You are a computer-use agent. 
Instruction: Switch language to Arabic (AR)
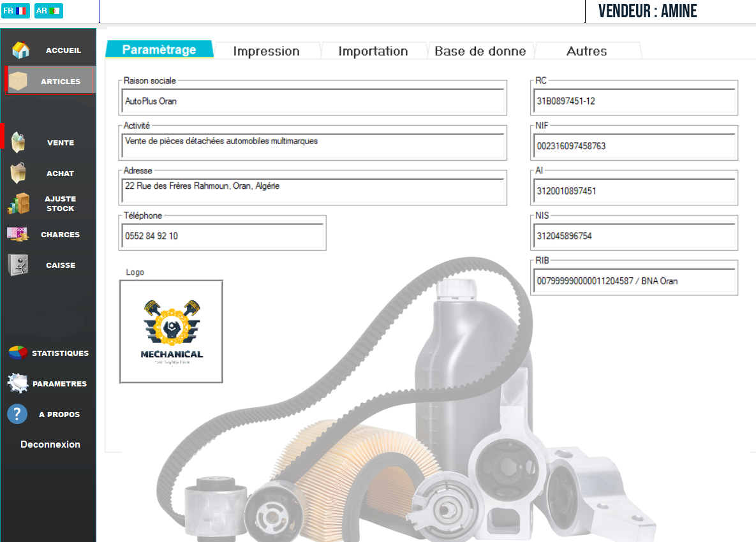48,11
